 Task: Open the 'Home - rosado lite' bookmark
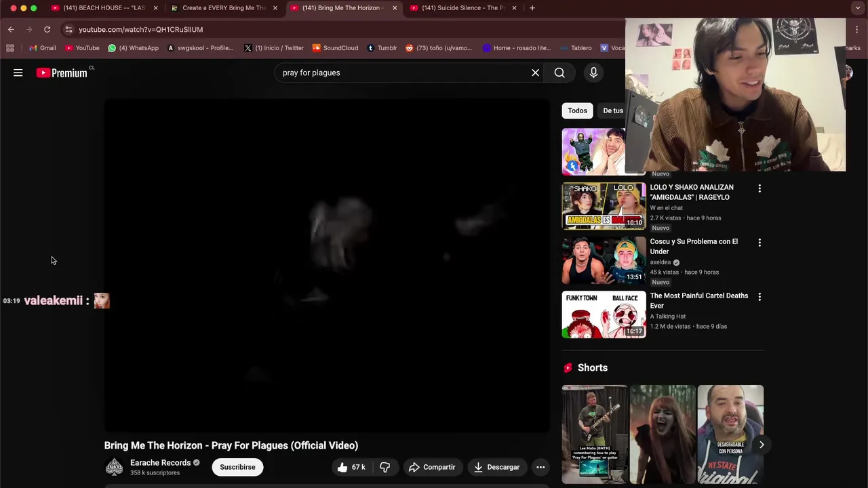click(517, 48)
